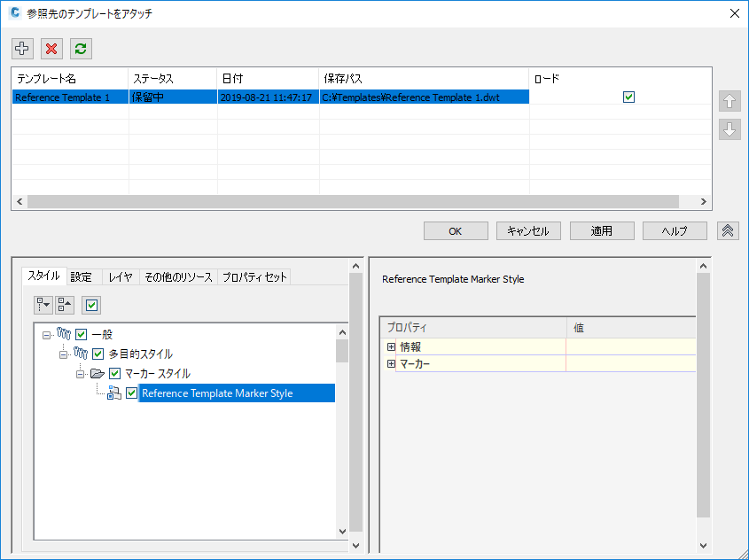
Task: Select the 一般 tree label
Action: tap(102, 335)
